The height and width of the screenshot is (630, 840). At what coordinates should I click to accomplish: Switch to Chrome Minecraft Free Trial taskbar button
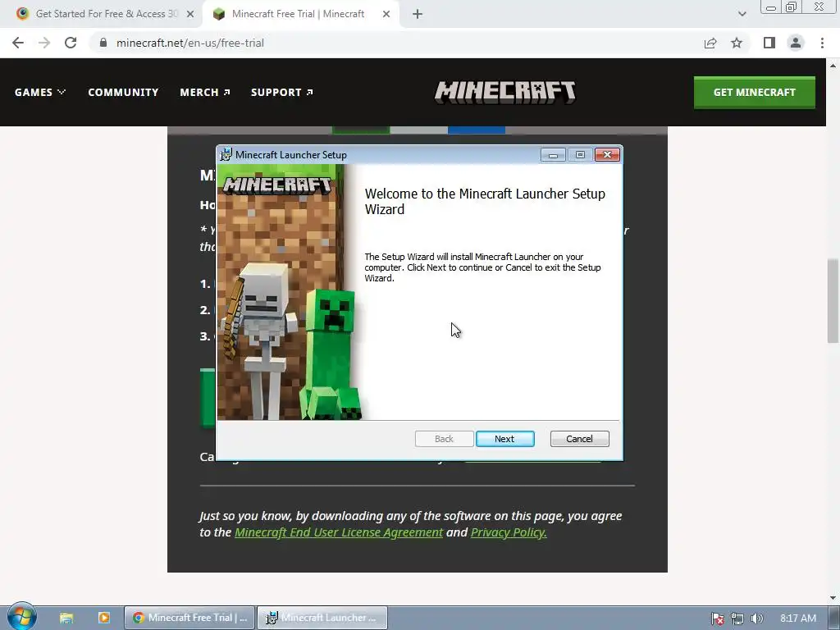coord(189,618)
